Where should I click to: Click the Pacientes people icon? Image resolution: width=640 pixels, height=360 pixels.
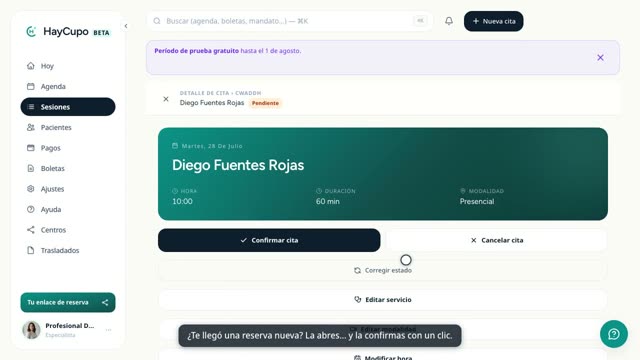coord(31,127)
